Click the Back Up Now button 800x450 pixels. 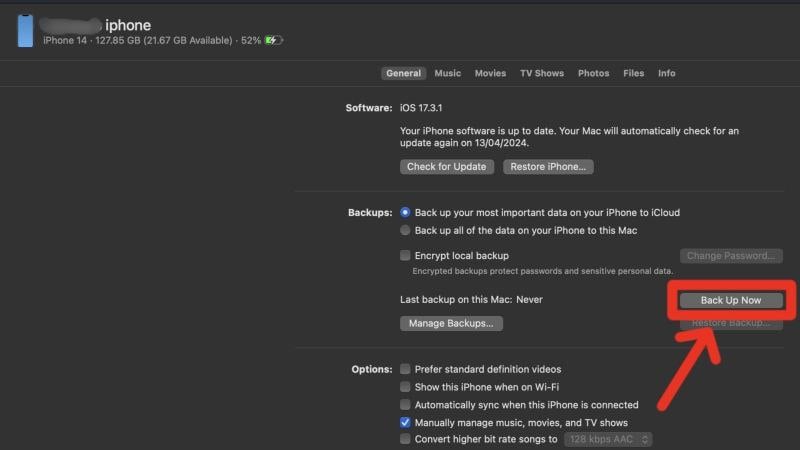coord(731,301)
